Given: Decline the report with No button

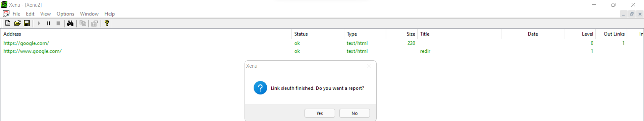Looking at the screenshot, I should tap(355, 113).
